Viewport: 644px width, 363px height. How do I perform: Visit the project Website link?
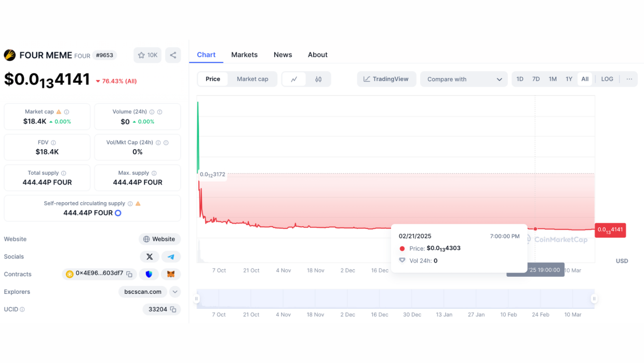[x=159, y=239]
